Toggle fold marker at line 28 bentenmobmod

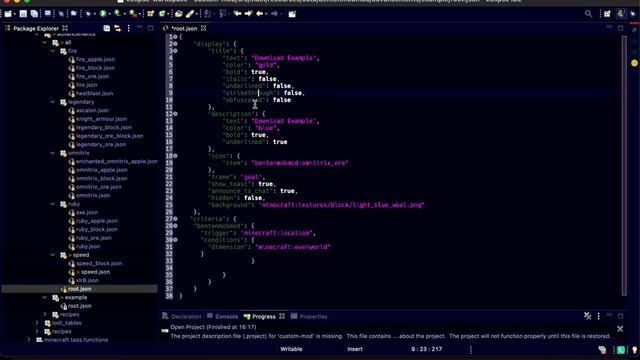pyautogui.click(x=175, y=225)
